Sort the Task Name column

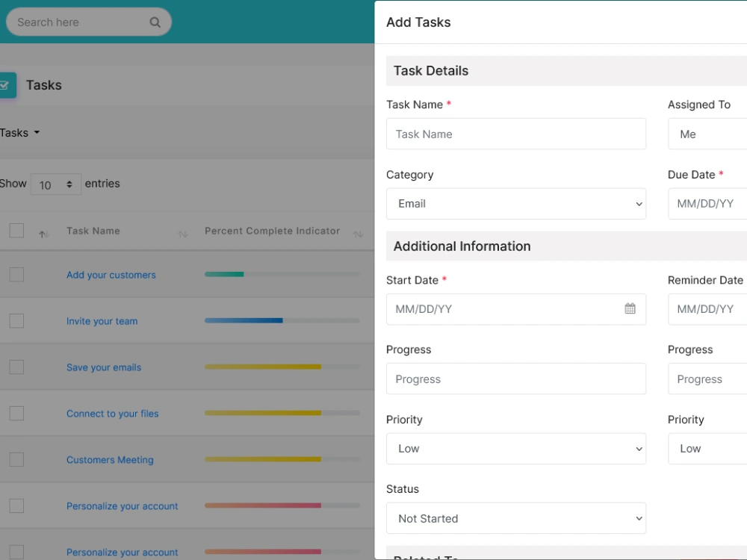[182, 234]
